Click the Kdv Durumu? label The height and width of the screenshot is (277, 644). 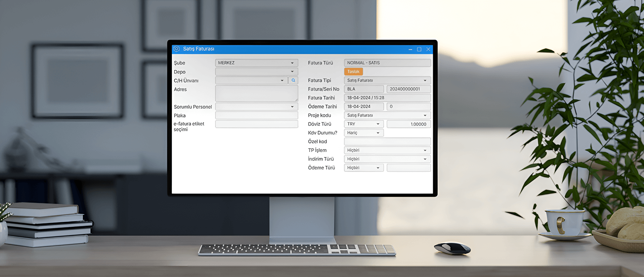coord(322,133)
